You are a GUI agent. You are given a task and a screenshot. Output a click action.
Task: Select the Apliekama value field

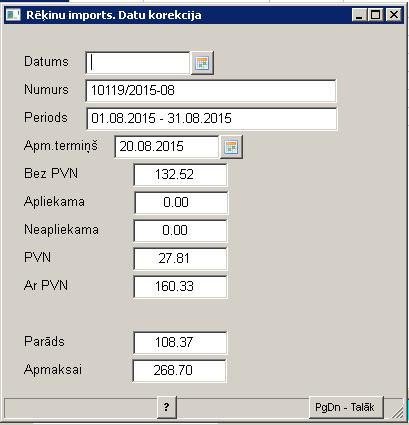[x=181, y=203]
